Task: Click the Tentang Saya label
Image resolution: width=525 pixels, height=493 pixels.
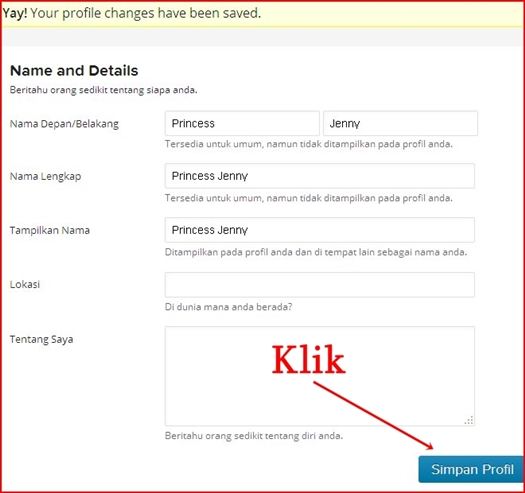Action: (x=42, y=339)
